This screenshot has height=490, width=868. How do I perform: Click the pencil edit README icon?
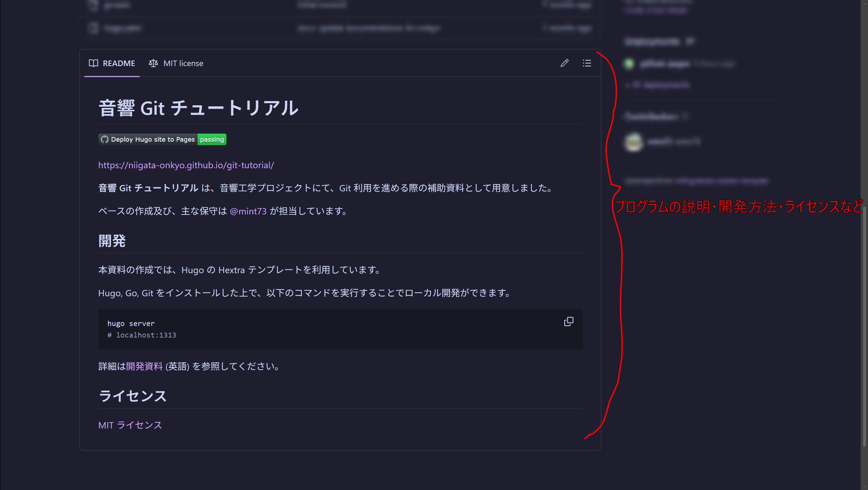tap(564, 63)
